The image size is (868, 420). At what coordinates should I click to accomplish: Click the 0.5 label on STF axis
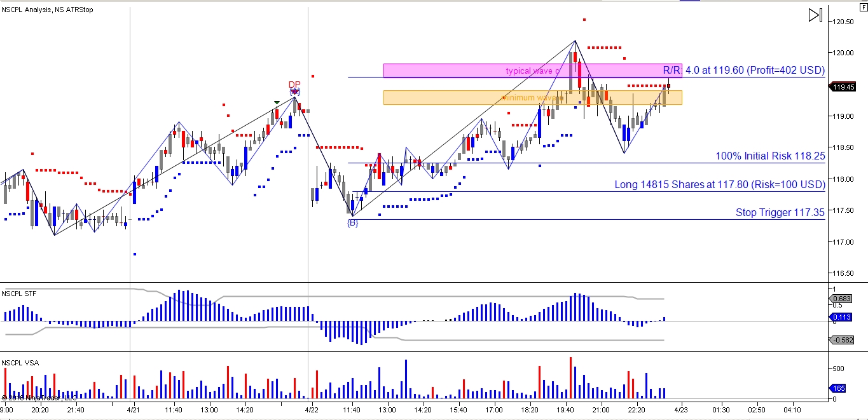coord(837,305)
